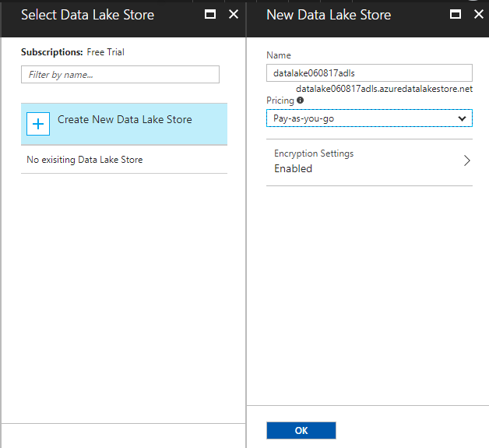
Task: Maximize the Select Data Lake Store blade
Action: coord(209,15)
